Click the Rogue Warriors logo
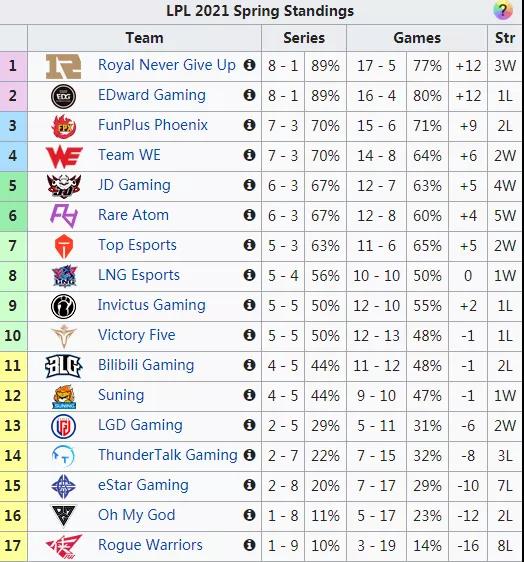The height and width of the screenshot is (562, 524). pyautogui.click(x=64, y=546)
